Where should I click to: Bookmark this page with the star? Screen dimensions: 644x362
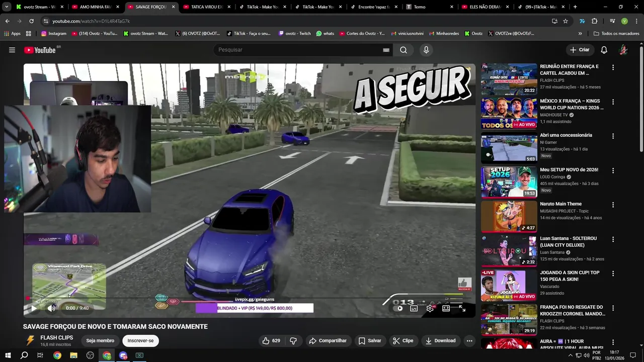tap(566, 21)
